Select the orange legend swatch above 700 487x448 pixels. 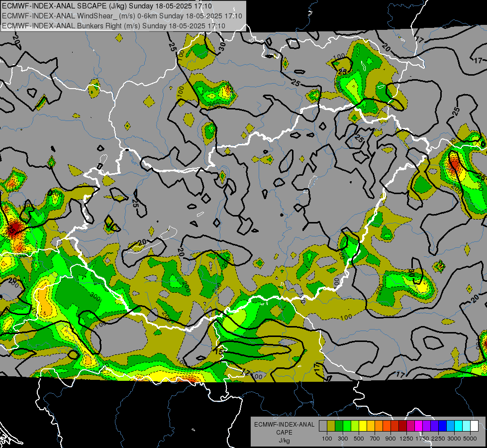click(379, 426)
